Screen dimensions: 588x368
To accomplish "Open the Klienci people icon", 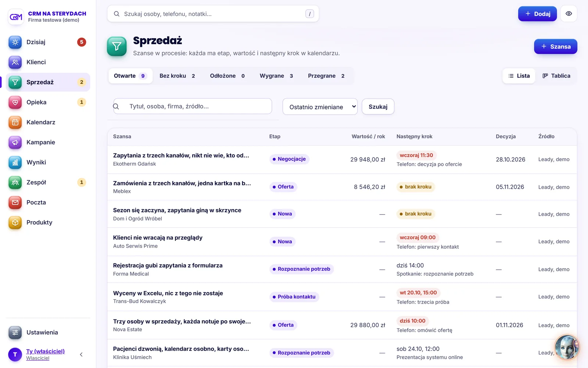I will 15,62.
